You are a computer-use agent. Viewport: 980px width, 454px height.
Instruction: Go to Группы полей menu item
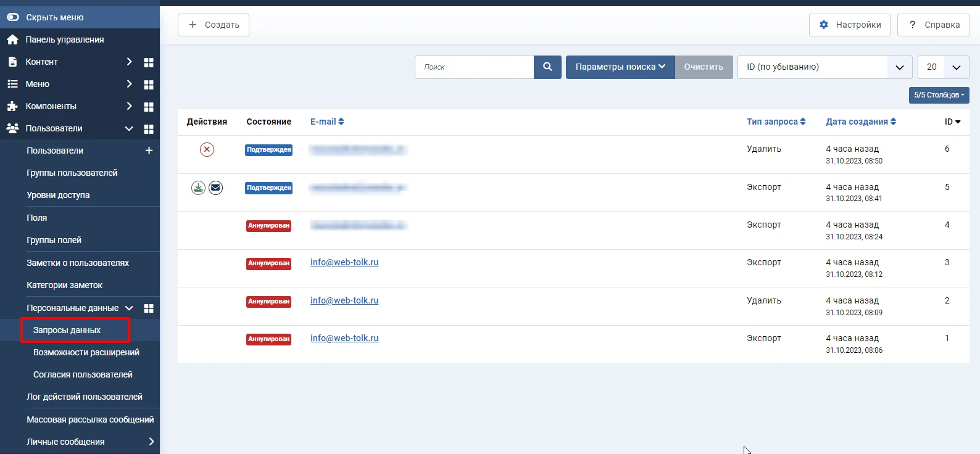[54, 240]
